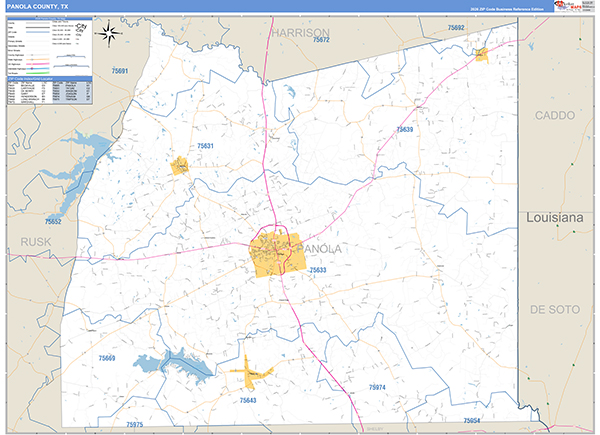The image size is (600, 435).
Task: Click the RUSK county label
Action: [x=35, y=241]
